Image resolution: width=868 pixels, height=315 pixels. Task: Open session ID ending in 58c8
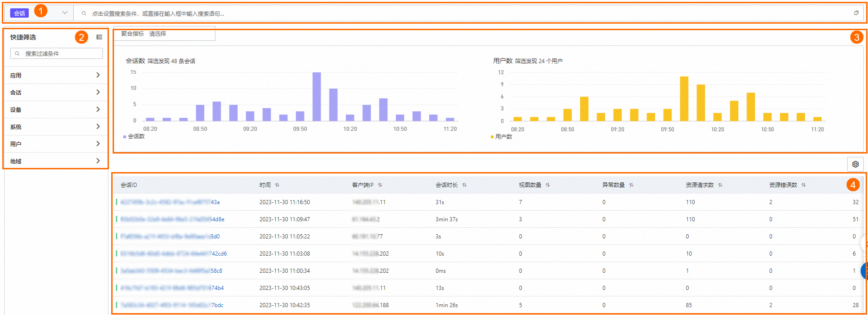171,271
